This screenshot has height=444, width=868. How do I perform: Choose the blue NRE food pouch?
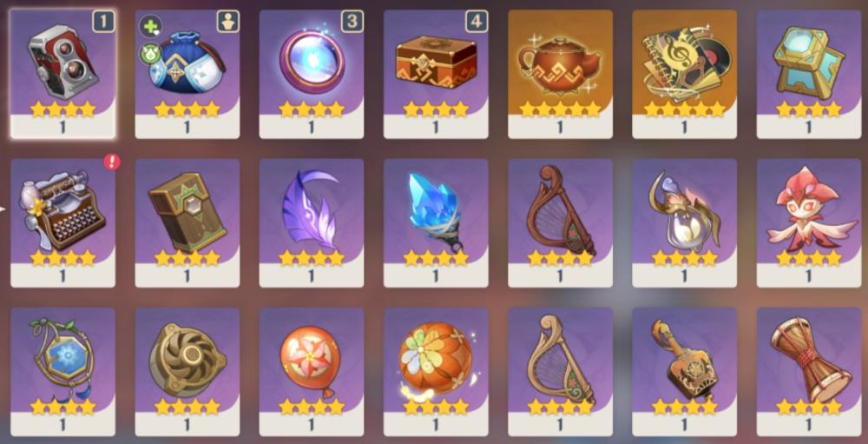[x=187, y=74]
